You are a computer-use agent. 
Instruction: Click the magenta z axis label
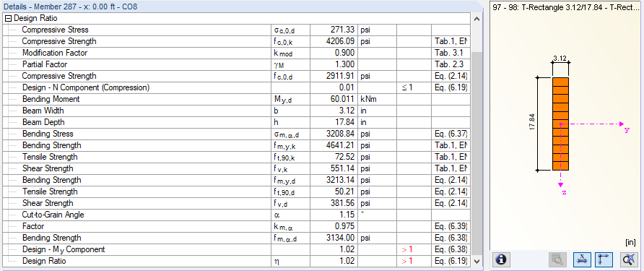click(565, 192)
